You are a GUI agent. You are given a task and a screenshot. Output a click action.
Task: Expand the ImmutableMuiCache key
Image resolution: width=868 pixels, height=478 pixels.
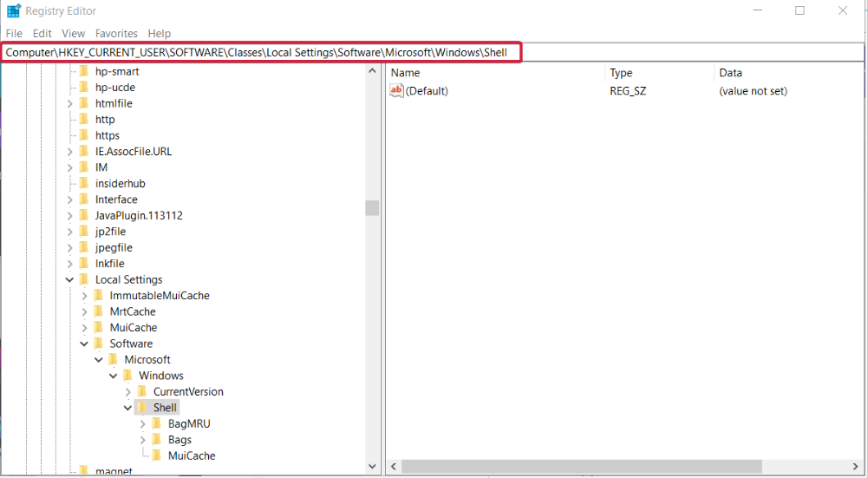pos(84,296)
